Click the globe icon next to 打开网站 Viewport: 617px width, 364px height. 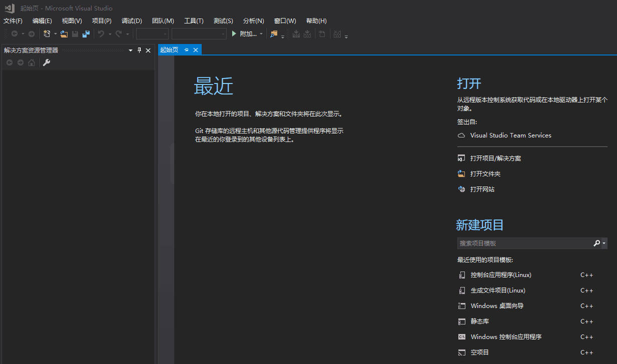(461, 189)
